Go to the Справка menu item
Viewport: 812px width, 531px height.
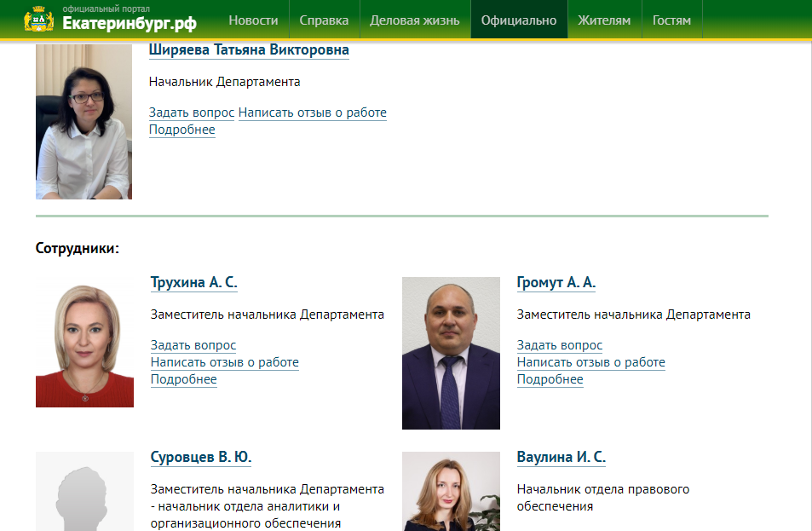pos(324,20)
